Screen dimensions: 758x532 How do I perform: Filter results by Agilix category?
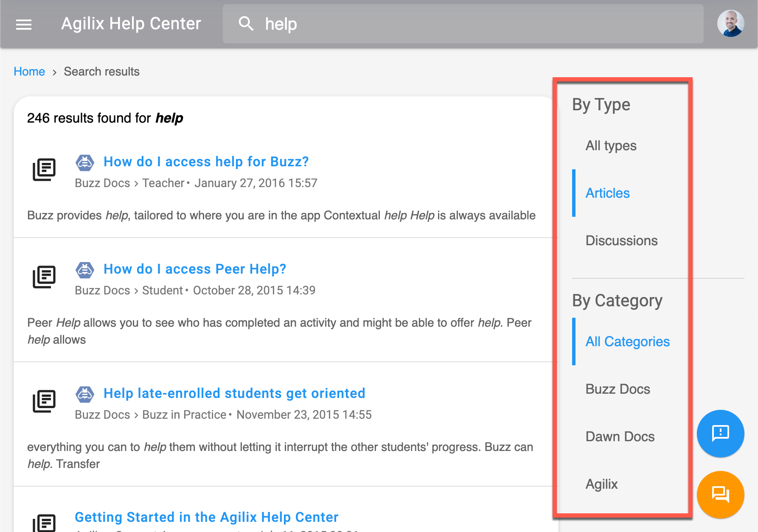(x=601, y=484)
